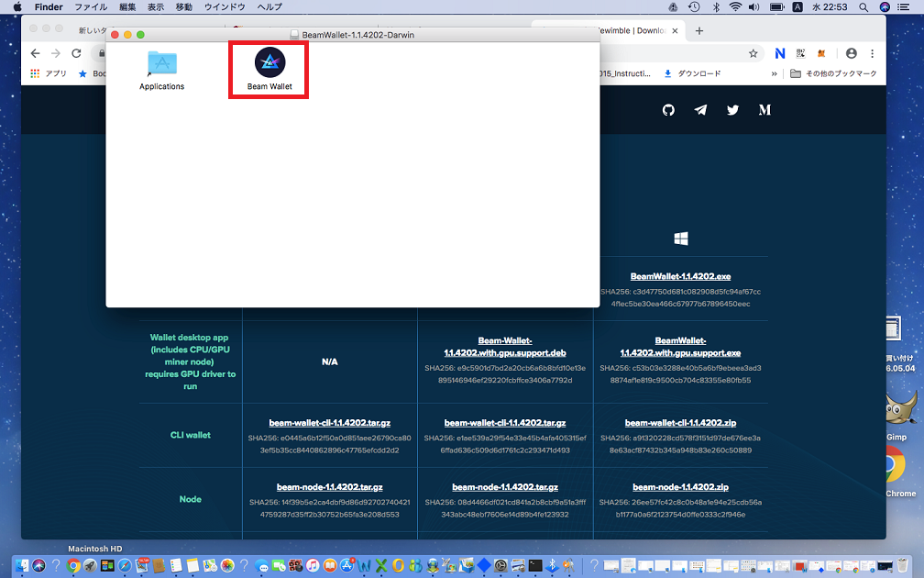
Task: Open the input source menu
Action: tap(797, 7)
